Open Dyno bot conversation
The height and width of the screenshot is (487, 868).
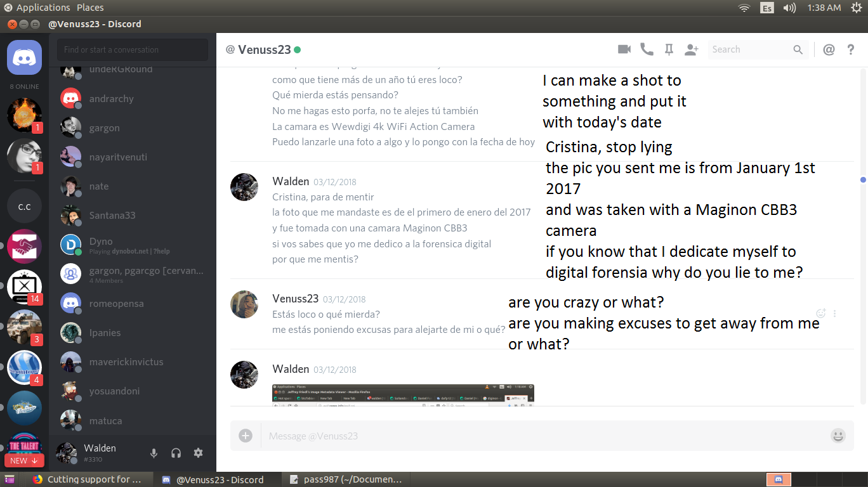(x=133, y=245)
